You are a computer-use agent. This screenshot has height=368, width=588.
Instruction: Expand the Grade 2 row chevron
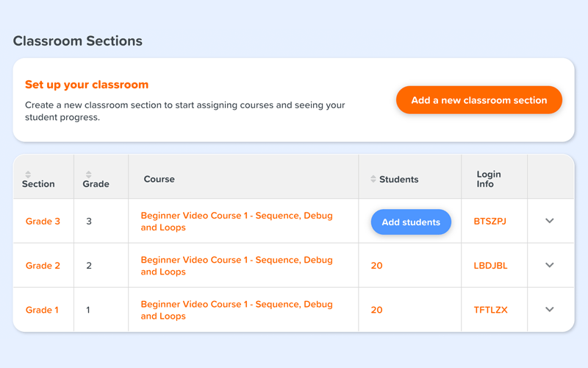pyautogui.click(x=550, y=266)
